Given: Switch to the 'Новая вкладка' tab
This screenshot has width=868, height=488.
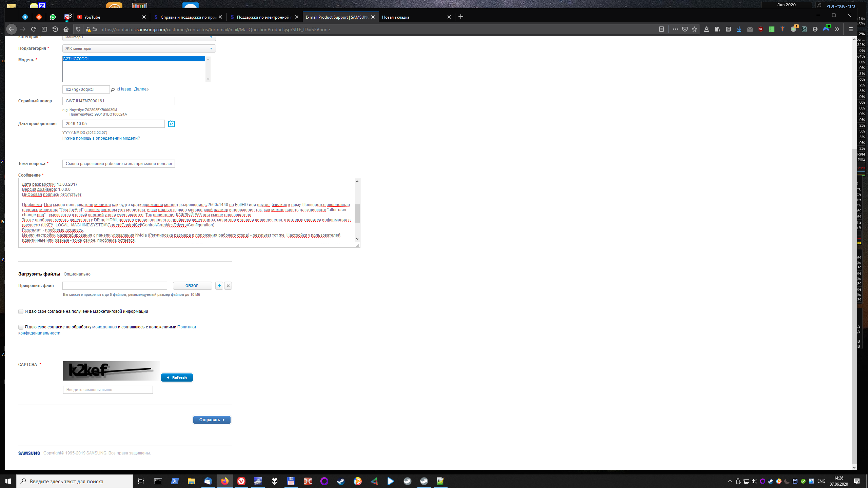Looking at the screenshot, I should pos(413,17).
